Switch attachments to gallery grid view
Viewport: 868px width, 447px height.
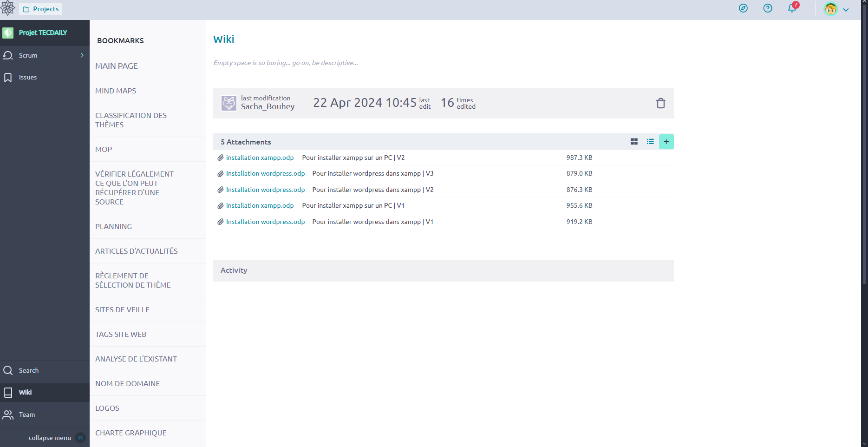click(634, 142)
